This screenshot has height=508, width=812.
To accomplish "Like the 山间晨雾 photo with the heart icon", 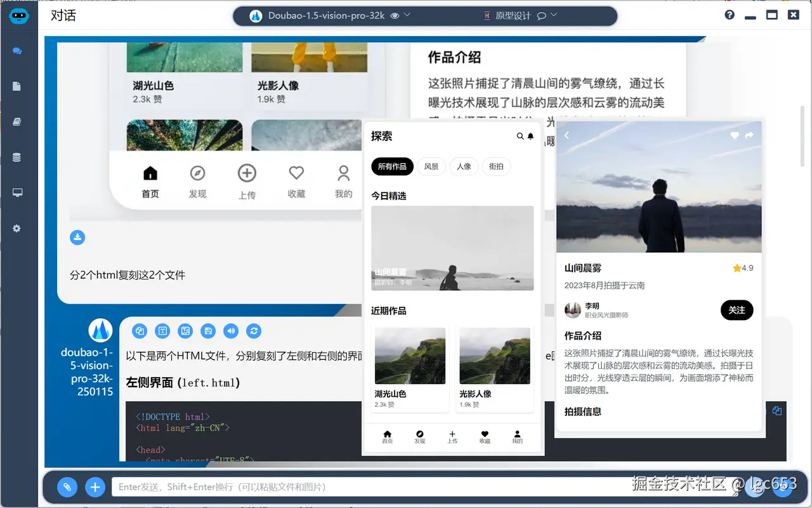I will (734, 135).
